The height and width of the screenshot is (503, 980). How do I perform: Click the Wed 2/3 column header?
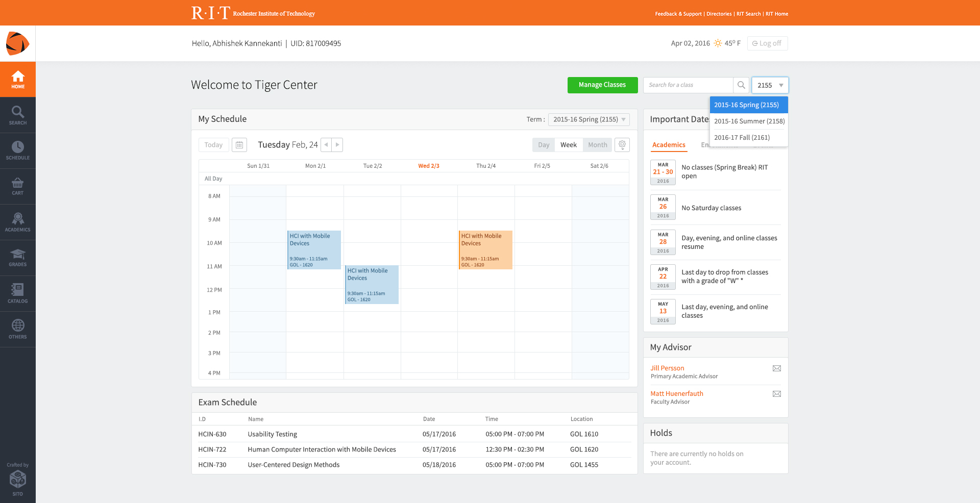click(429, 166)
